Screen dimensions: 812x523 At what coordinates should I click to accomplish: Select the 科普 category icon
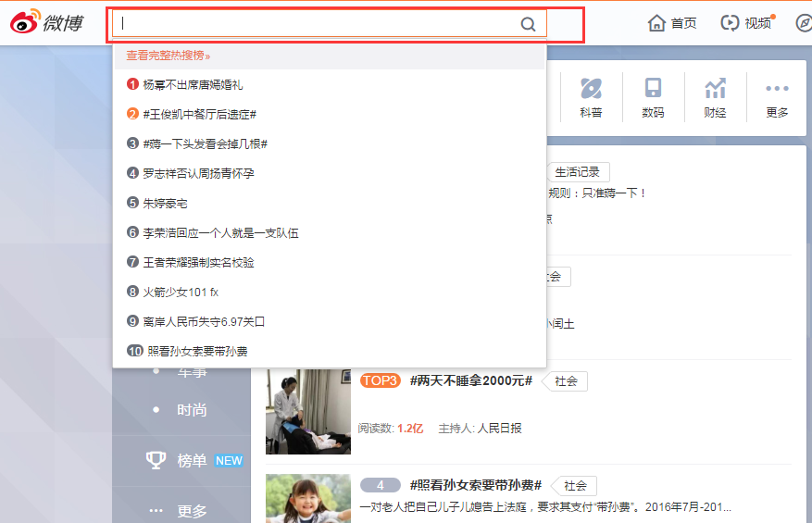click(591, 97)
